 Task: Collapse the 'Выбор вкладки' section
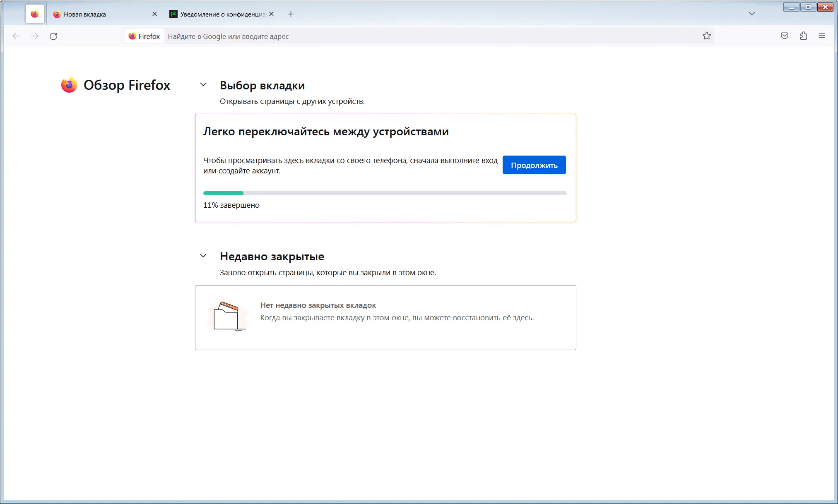pyautogui.click(x=203, y=85)
